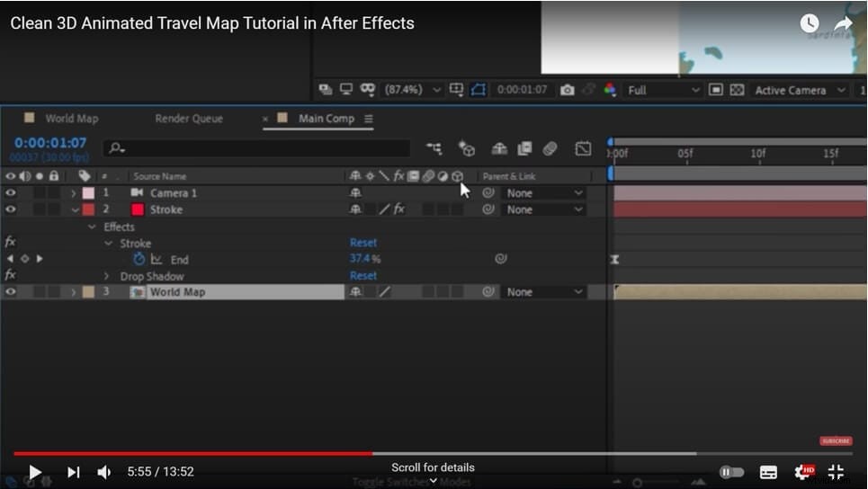This screenshot has height=489, width=868.
Task: Reset the Stroke effect
Action: click(x=363, y=243)
